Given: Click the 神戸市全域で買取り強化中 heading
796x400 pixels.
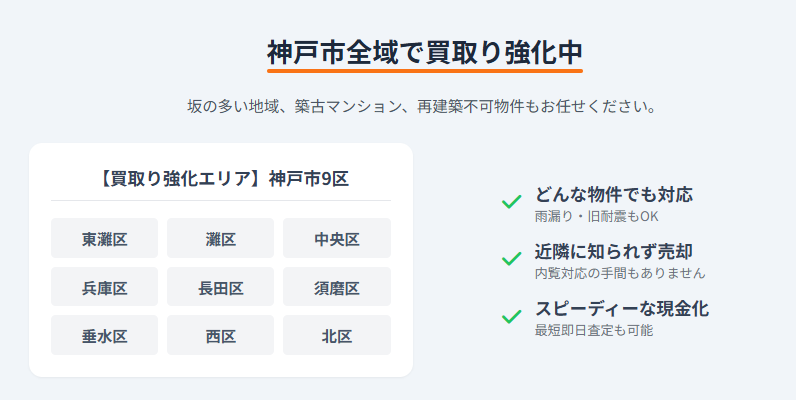Looking at the screenshot, I should 425,52.
